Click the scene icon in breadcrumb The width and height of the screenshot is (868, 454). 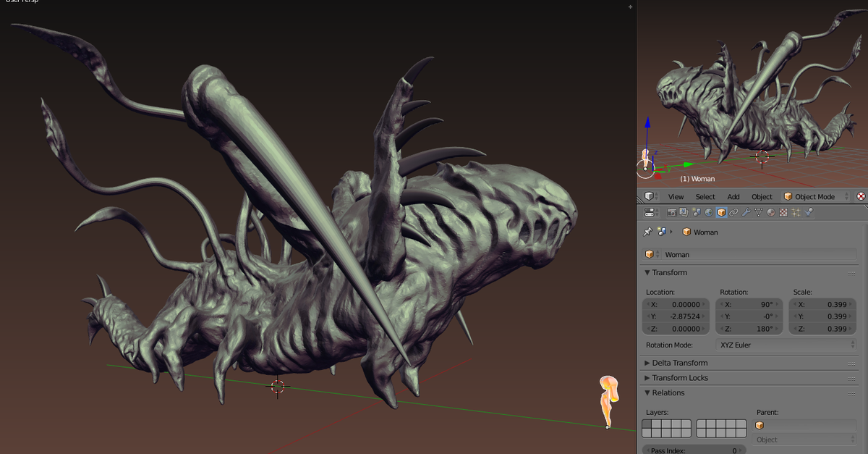661,232
